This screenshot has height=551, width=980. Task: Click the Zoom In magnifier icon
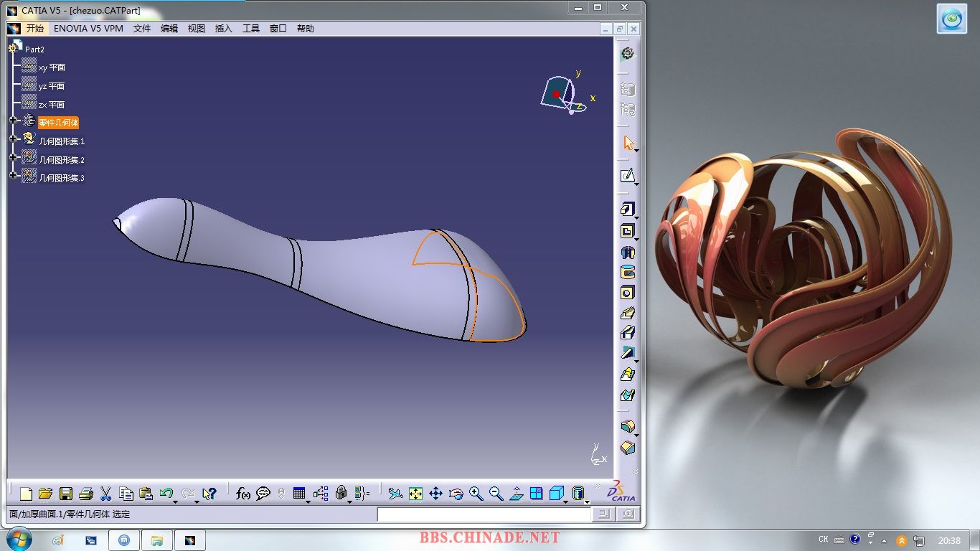click(476, 494)
